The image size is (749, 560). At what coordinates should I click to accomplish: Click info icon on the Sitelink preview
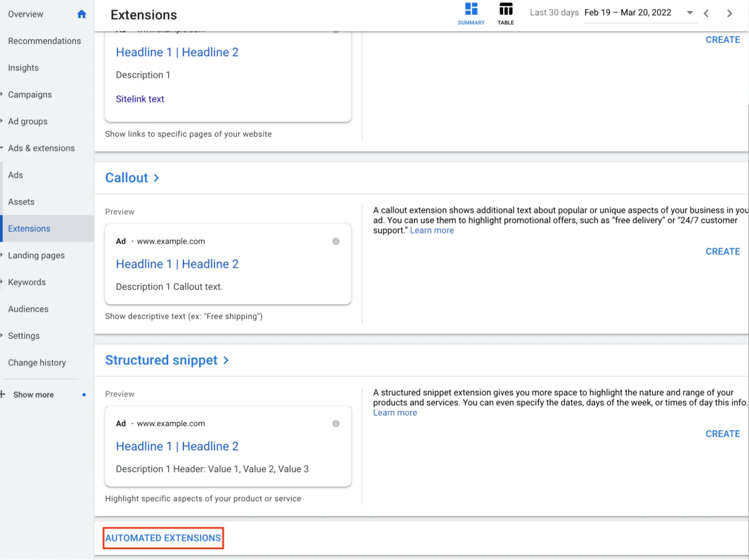pyautogui.click(x=336, y=29)
